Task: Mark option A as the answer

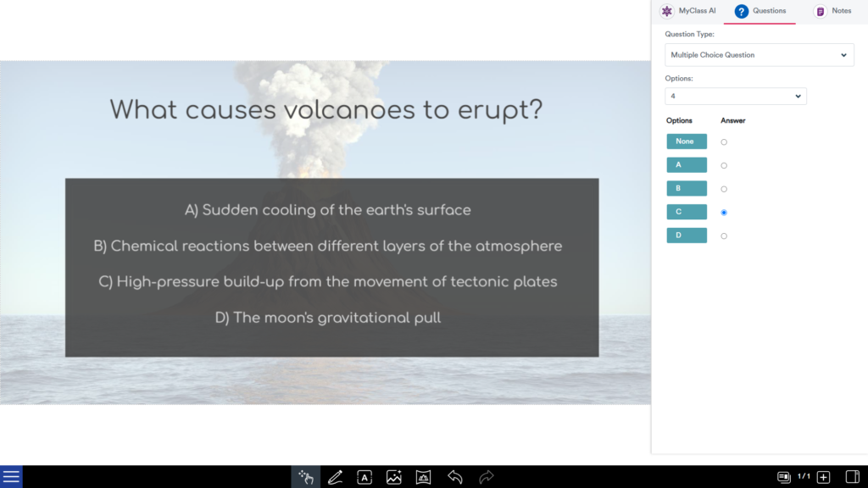Action: [724, 165]
